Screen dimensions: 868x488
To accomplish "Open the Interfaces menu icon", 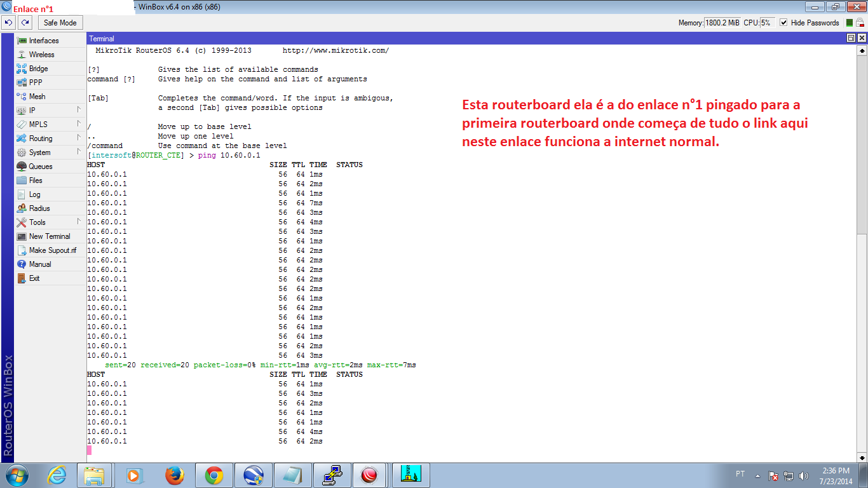I will (x=22, y=41).
